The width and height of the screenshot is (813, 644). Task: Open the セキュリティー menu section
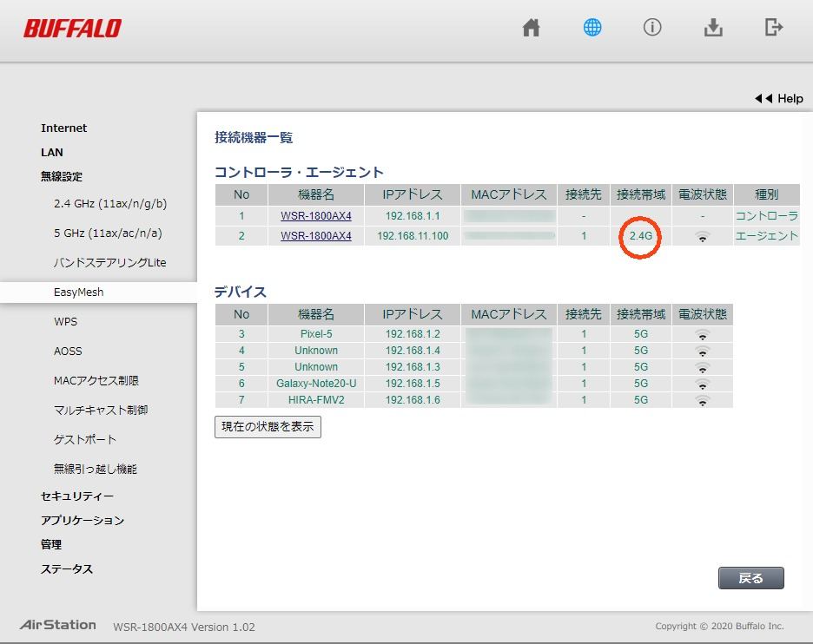76,496
